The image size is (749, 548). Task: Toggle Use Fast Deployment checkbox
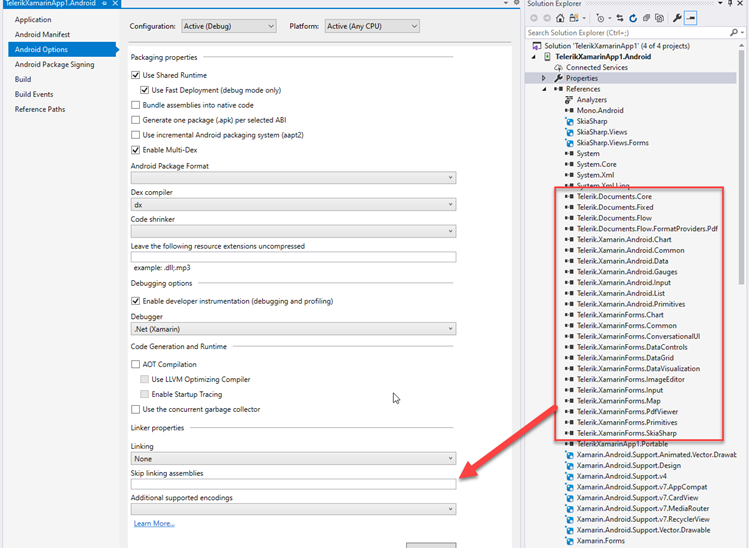tap(144, 90)
